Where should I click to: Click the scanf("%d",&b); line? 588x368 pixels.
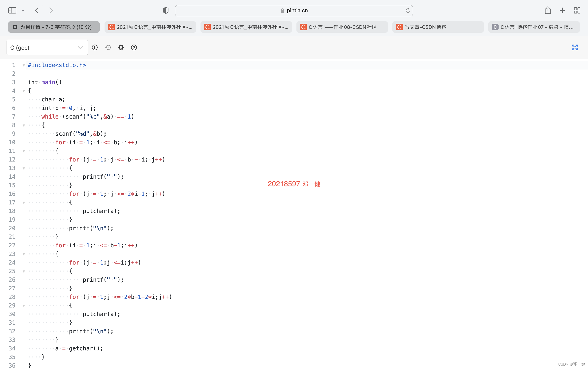coord(81,134)
